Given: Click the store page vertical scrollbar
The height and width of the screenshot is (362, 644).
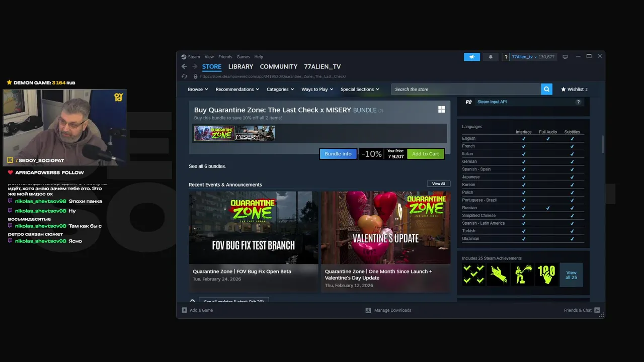Looking at the screenshot, I should click(603, 145).
